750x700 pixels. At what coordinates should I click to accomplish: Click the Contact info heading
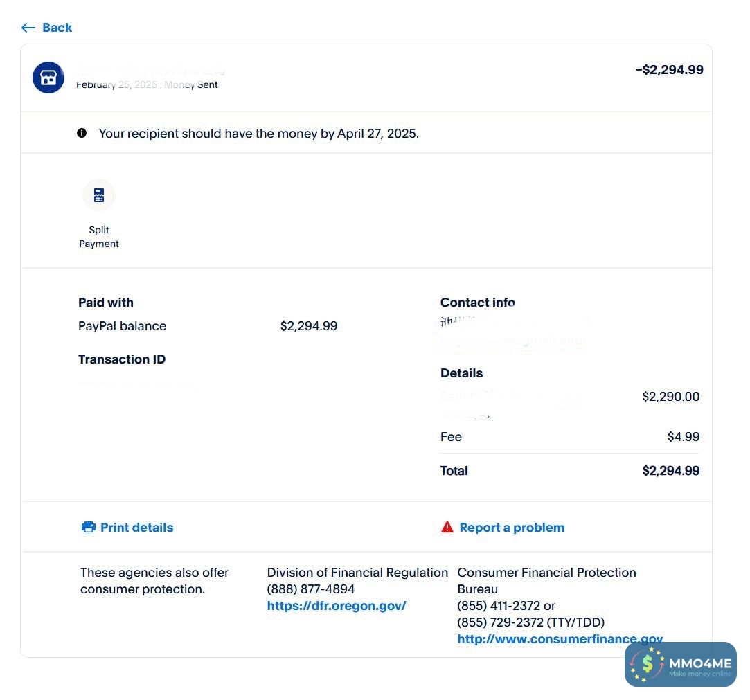(478, 303)
